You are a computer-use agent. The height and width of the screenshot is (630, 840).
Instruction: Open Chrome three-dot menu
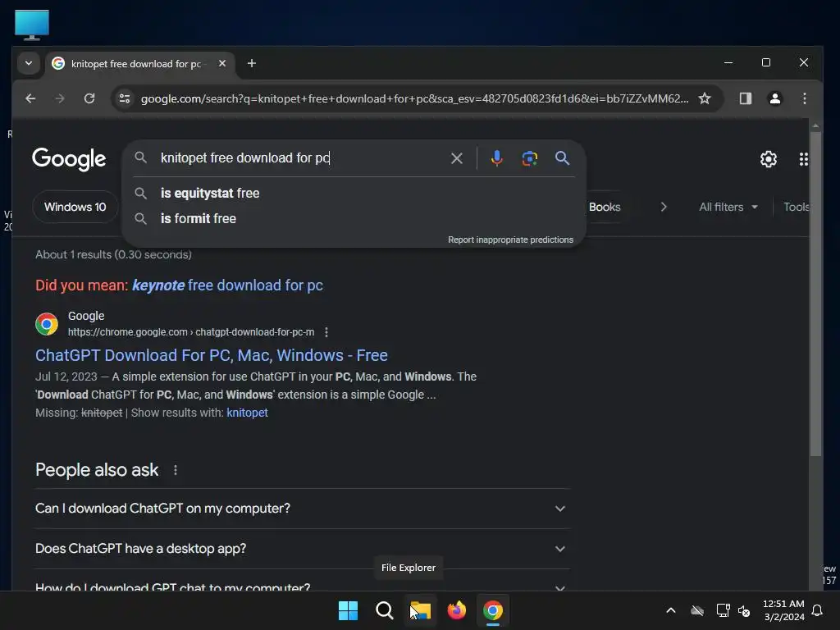tap(804, 98)
